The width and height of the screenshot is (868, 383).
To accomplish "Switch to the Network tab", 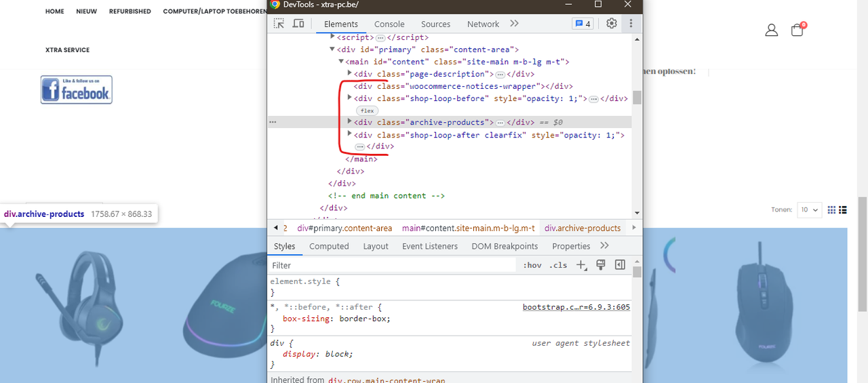I will 483,24.
